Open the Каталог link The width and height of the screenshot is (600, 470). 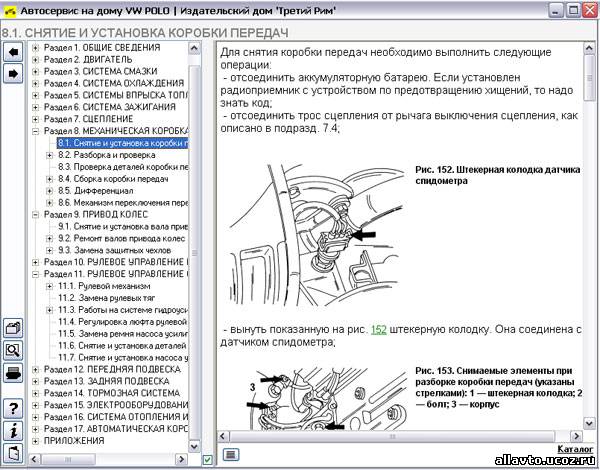click(x=575, y=449)
